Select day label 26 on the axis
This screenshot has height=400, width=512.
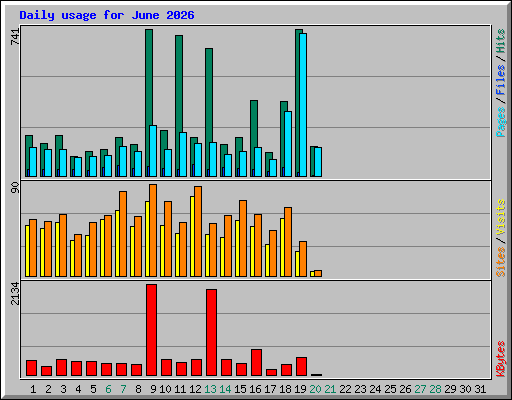(405, 389)
